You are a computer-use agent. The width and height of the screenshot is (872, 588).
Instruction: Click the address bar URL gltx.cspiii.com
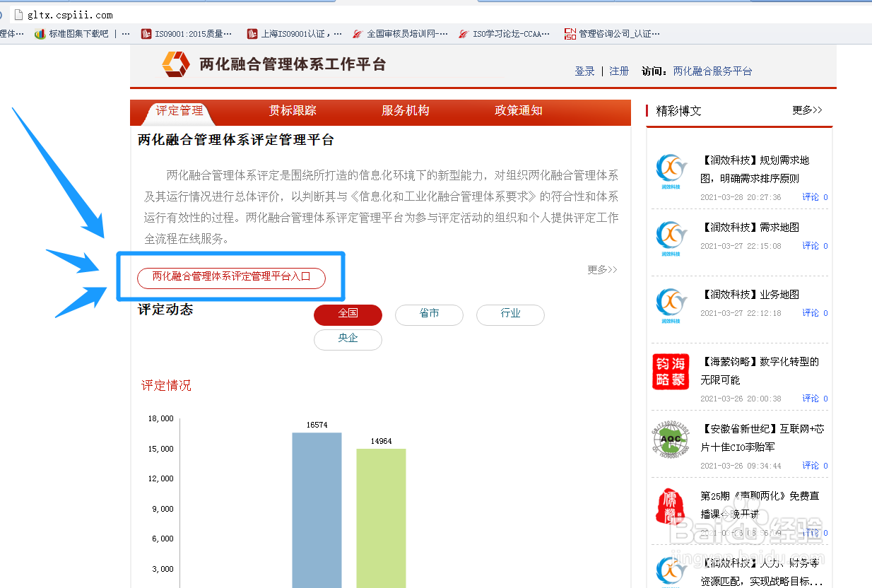(70, 14)
